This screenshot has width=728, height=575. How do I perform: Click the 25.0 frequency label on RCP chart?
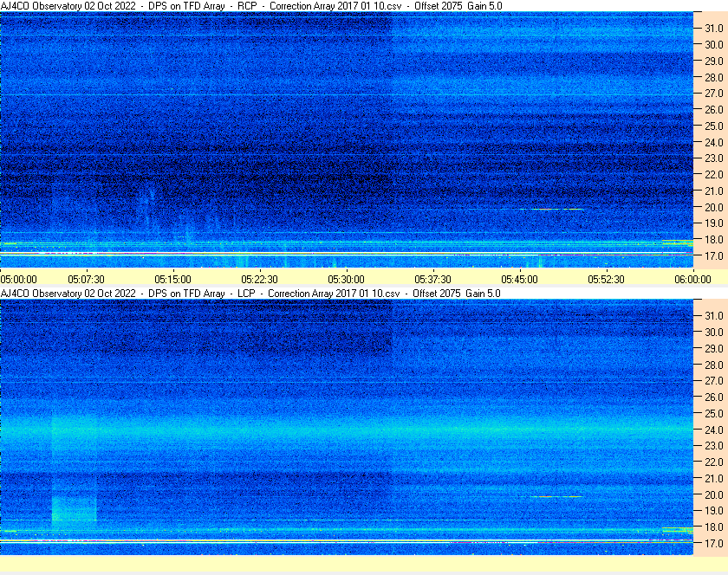click(714, 126)
